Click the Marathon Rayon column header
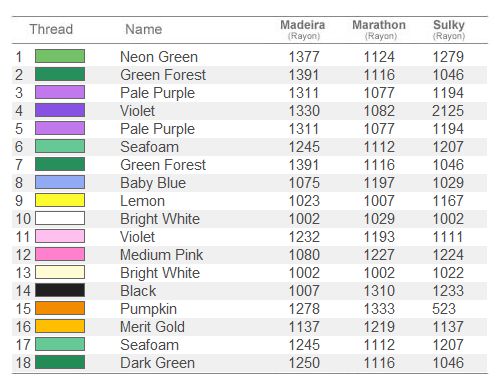 [379, 30]
